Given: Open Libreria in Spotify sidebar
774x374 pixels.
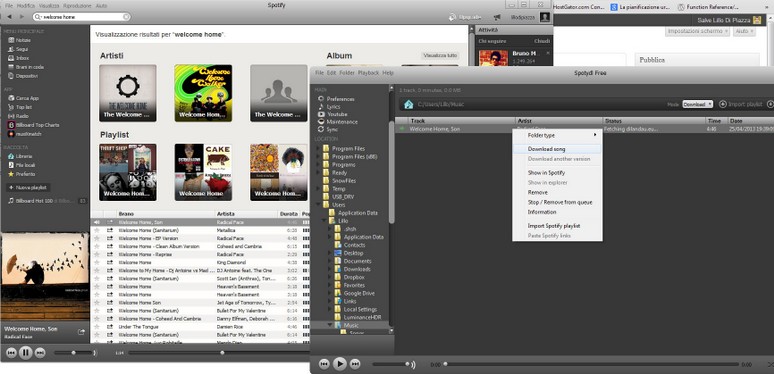Looking at the screenshot, I should tap(20, 156).
